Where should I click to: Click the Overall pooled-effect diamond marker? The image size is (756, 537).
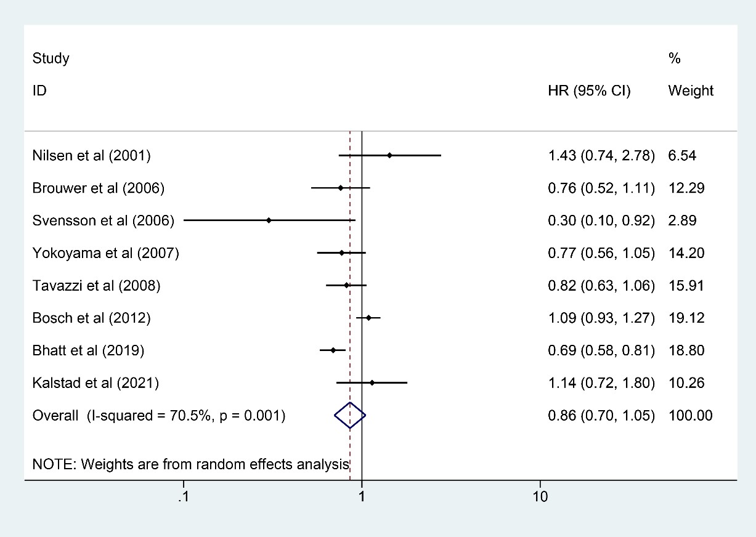click(x=350, y=416)
